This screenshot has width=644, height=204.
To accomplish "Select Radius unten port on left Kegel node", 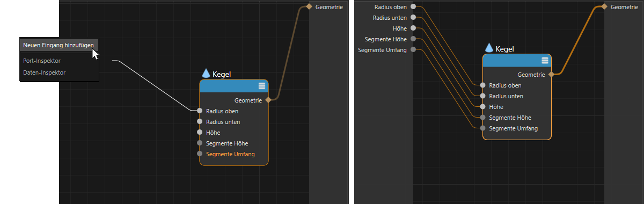I will tap(200, 122).
